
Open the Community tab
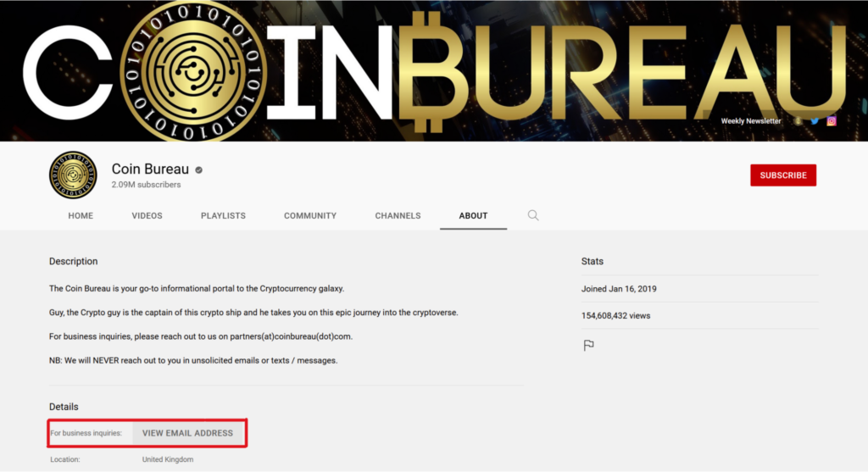point(310,216)
